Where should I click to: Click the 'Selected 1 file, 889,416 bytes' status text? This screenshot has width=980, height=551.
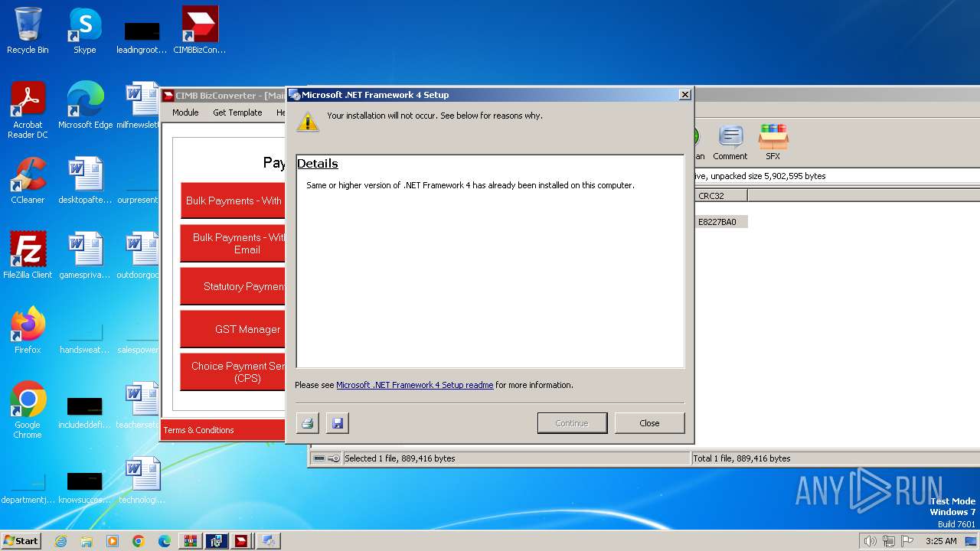400,458
